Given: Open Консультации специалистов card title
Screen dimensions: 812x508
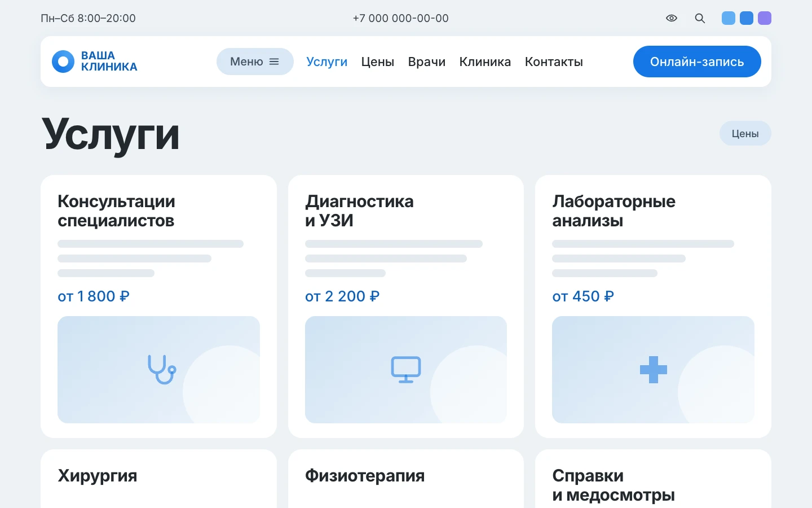Looking at the screenshot, I should tap(117, 211).
